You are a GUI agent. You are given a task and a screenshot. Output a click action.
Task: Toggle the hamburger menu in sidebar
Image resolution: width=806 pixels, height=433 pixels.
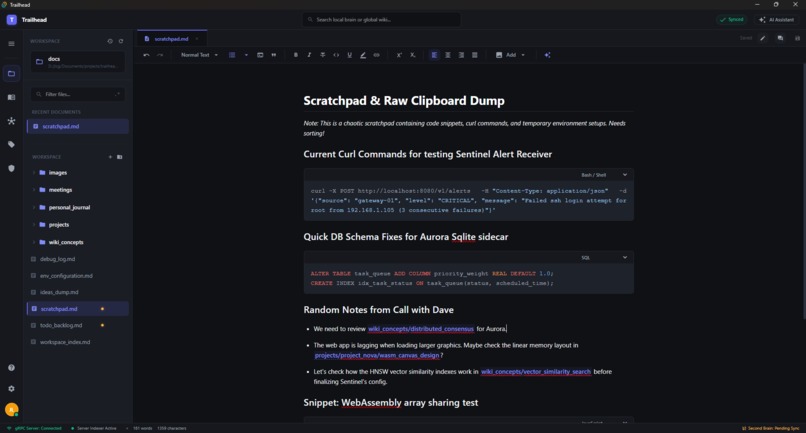click(x=11, y=44)
